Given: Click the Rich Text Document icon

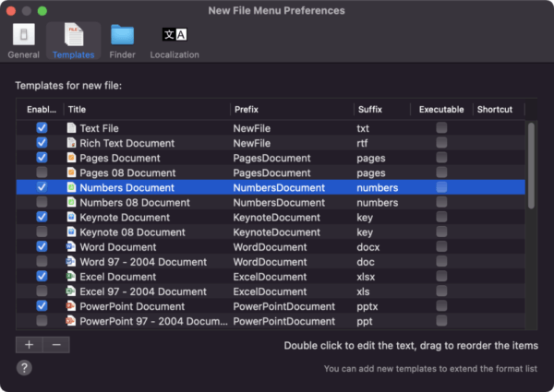Looking at the screenshot, I should point(71,143).
